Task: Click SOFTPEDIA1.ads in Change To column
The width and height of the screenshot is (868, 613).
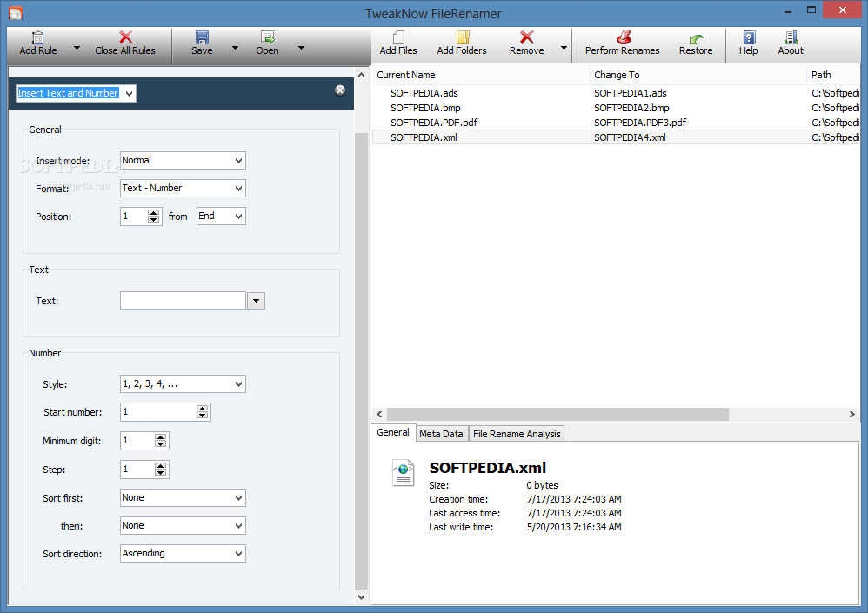Action: pos(630,93)
